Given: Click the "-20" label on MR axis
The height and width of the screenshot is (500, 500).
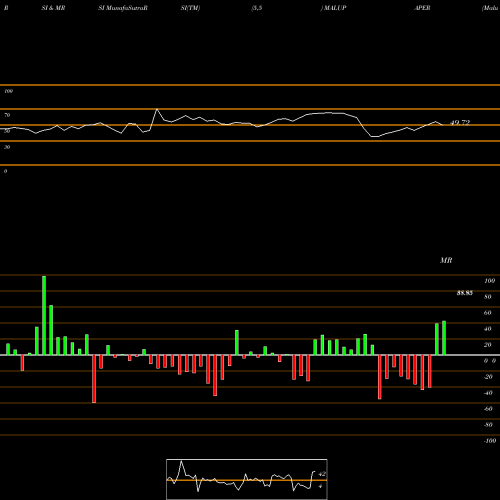Looking at the screenshot, I should [x=488, y=377].
